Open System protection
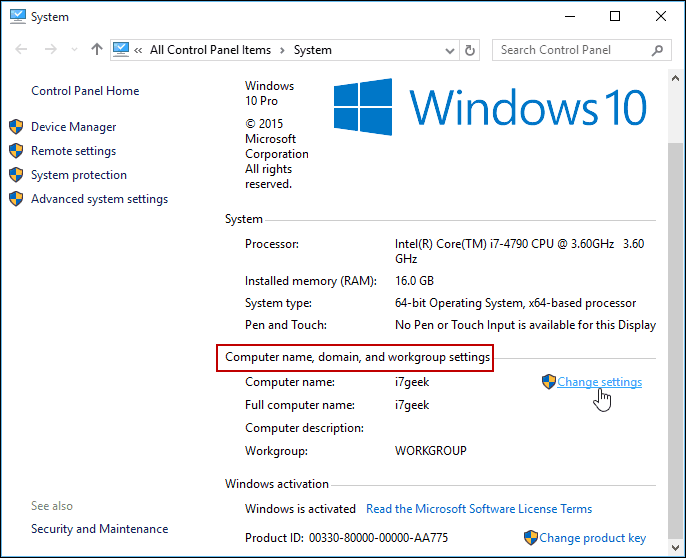This screenshot has height=558, width=686. click(x=79, y=175)
